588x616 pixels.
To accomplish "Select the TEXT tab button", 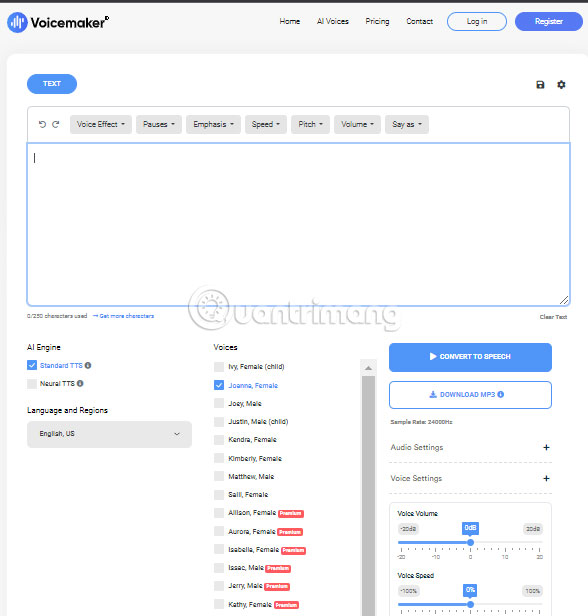I will pyautogui.click(x=52, y=84).
